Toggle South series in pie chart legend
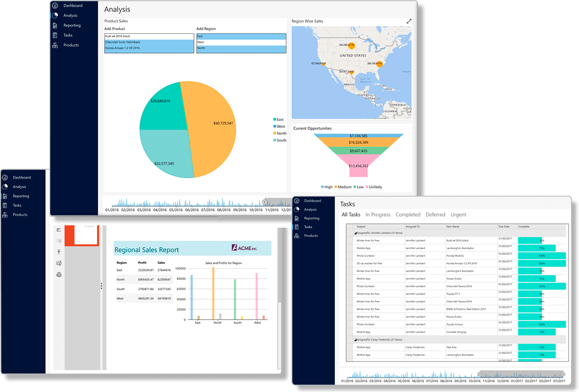The image size is (579, 392). click(x=280, y=140)
